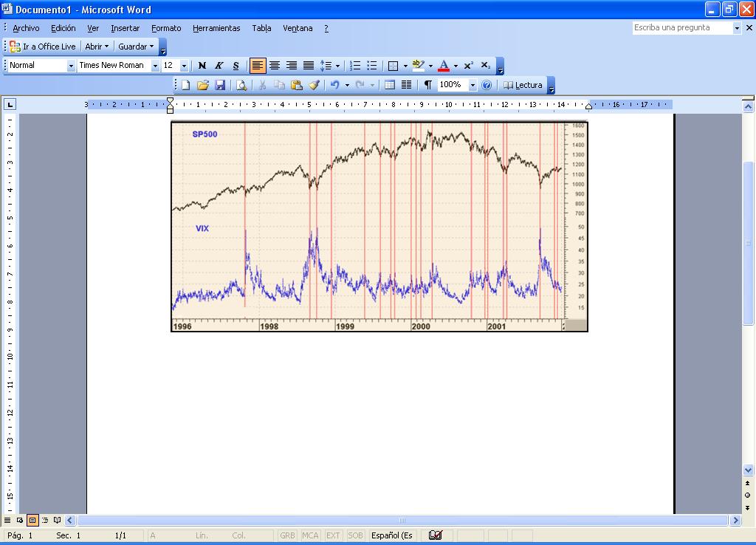Click the Superscript x² icon
Viewport: 756px width, 545px height.
469,66
